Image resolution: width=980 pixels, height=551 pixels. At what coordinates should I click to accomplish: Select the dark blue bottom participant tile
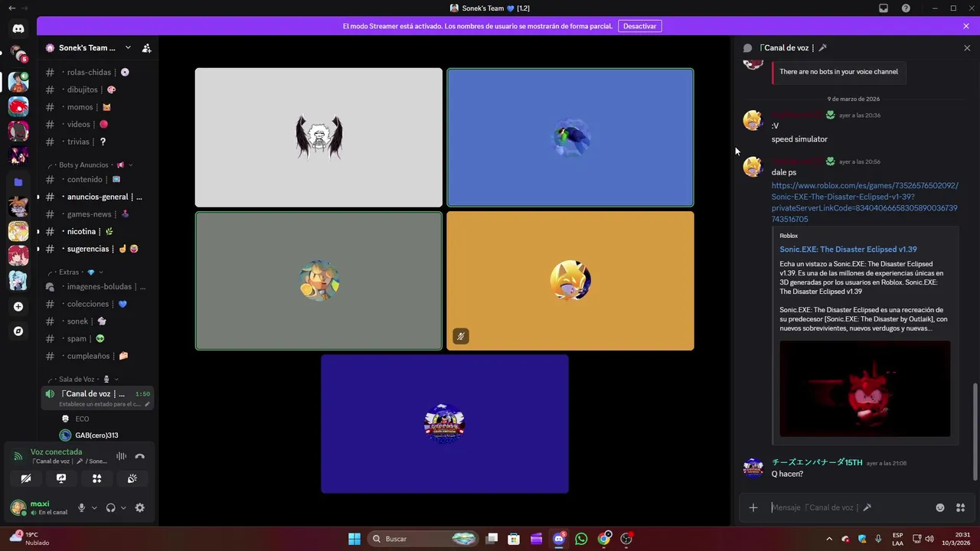pyautogui.click(x=445, y=424)
